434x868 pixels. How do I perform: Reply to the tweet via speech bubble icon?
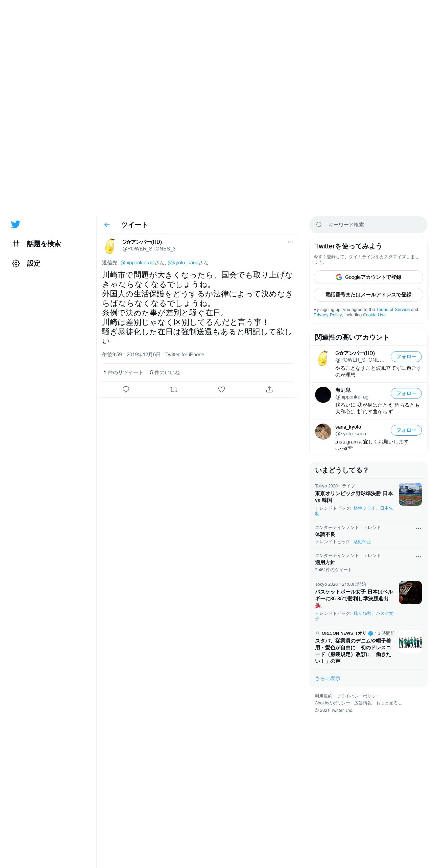click(126, 389)
